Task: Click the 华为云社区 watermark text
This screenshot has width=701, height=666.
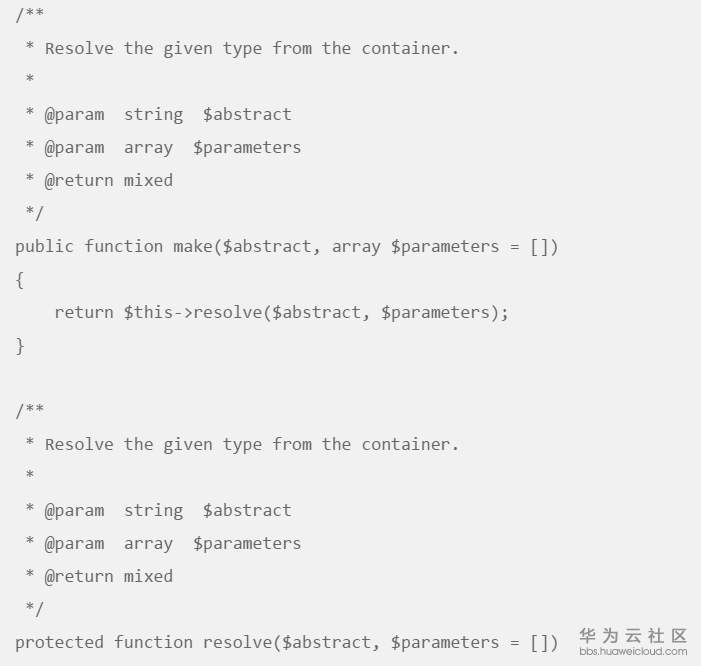Action: tap(633, 635)
